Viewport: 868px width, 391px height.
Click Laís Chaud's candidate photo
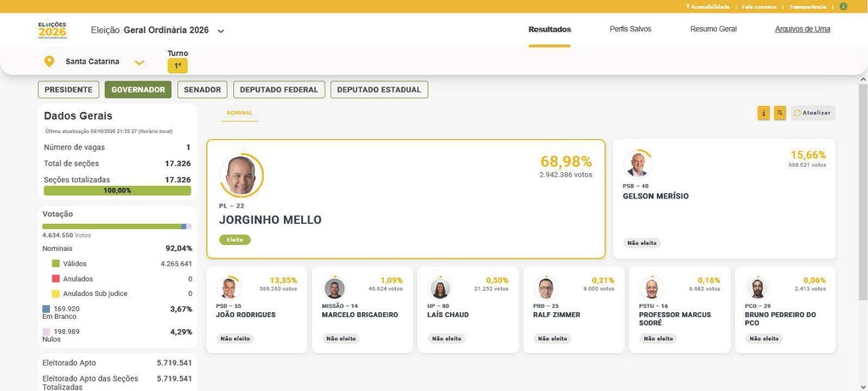pyautogui.click(x=440, y=288)
